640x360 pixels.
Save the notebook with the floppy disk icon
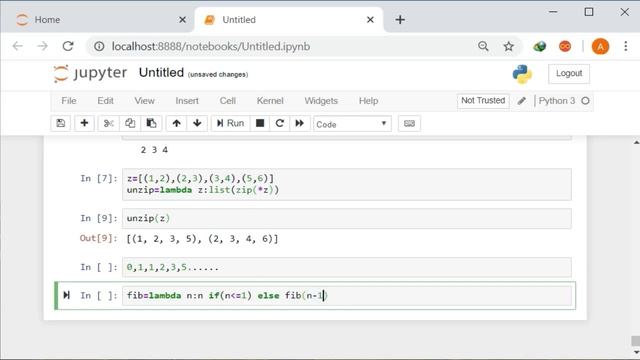click(x=61, y=123)
